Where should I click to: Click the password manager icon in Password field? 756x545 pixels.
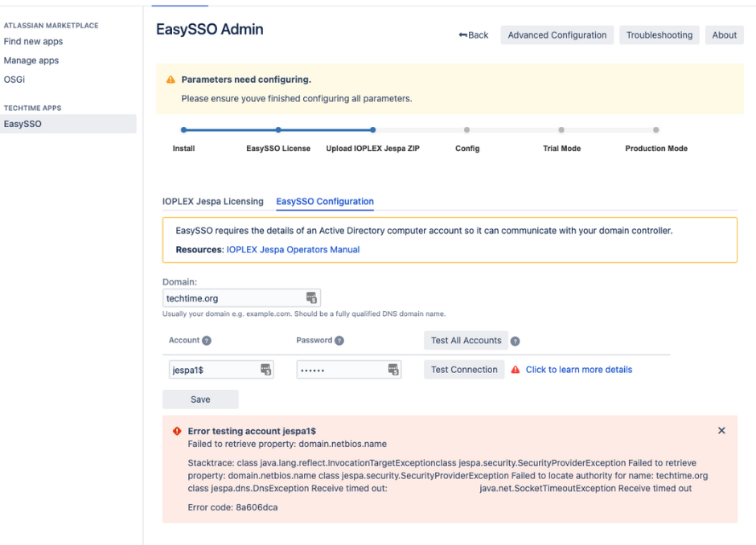pos(393,370)
